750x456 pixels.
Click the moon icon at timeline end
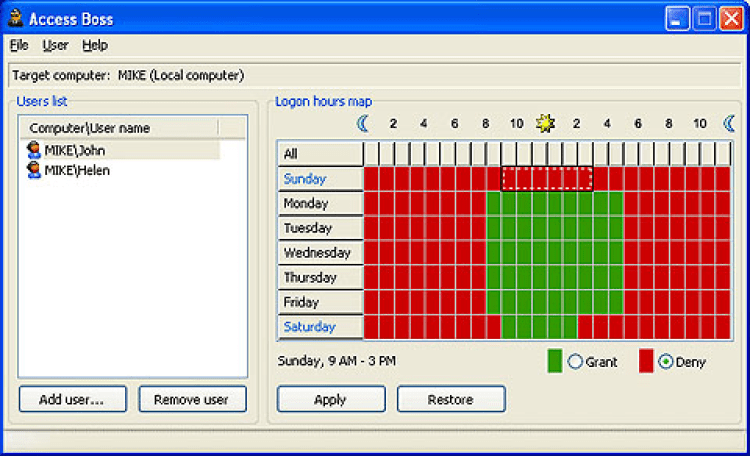tap(729, 123)
